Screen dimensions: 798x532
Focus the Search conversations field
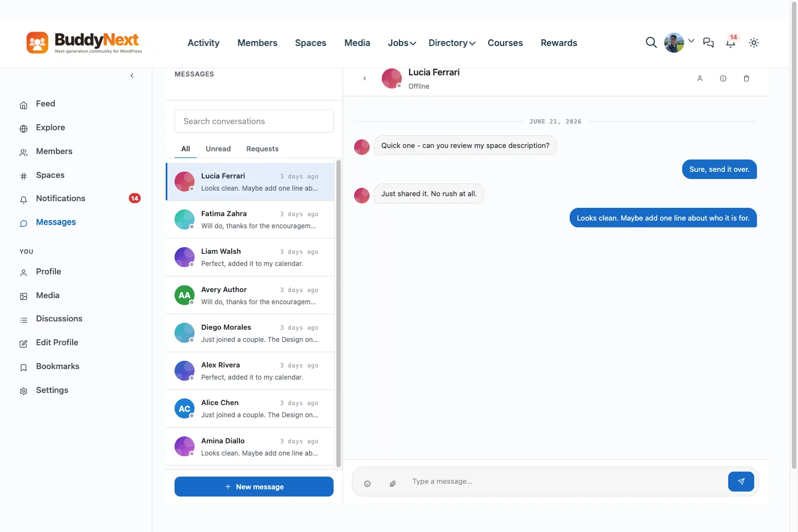[254, 121]
